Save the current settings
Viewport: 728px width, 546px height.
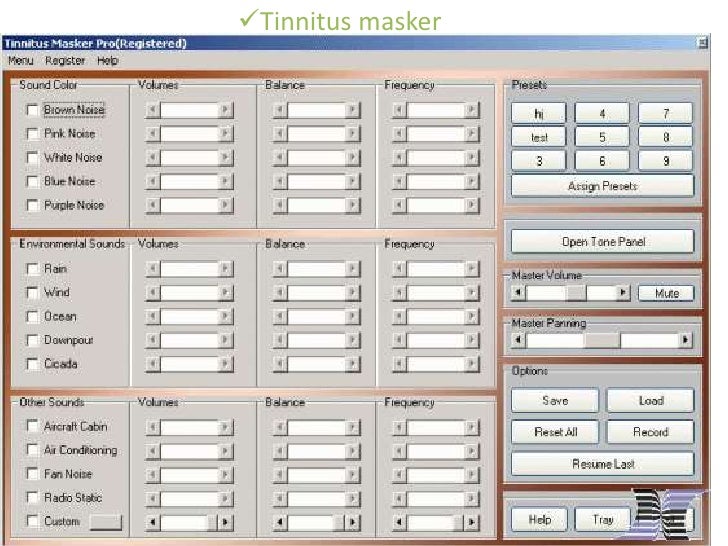555,401
